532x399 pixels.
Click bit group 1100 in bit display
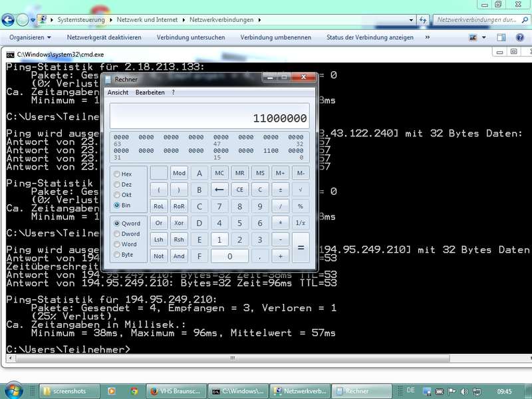click(271, 151)
